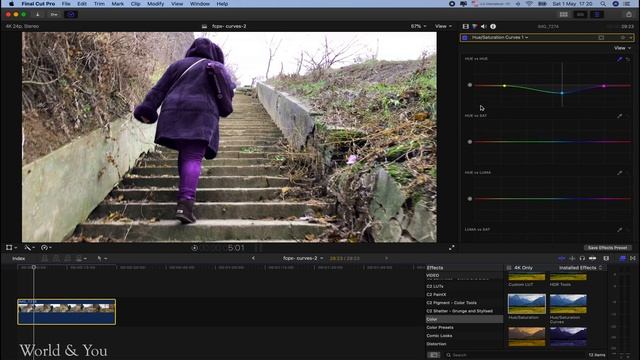Open the retime speed dropdown under viewer
The height and width of the screenshot is (360, 640).
coord(46,248)
